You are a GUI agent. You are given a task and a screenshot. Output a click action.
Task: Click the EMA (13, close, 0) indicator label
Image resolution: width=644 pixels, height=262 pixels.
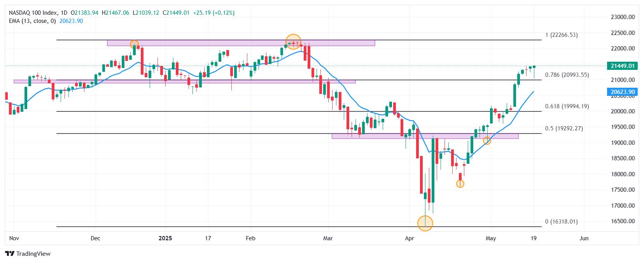tap(32, 21)
